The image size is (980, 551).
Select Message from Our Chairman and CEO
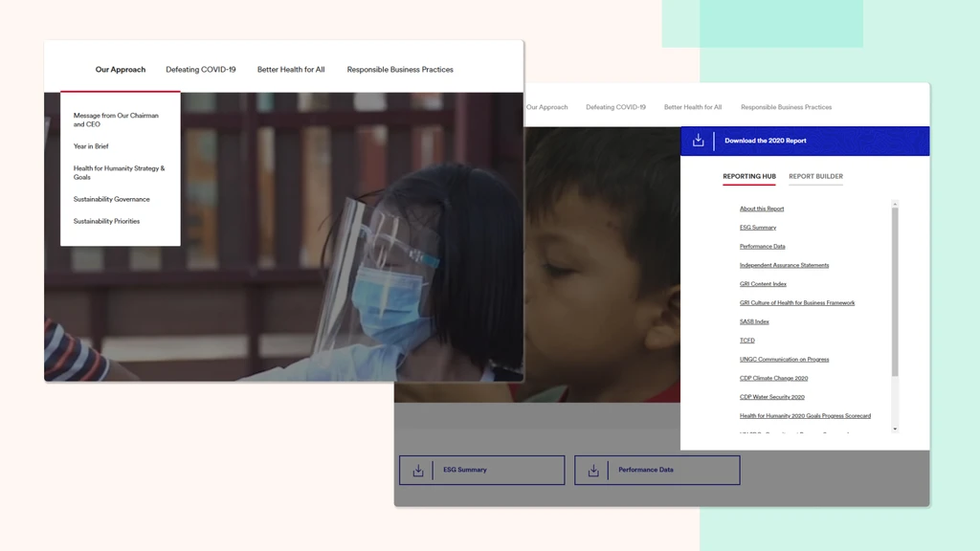click(x=116, y=120)
